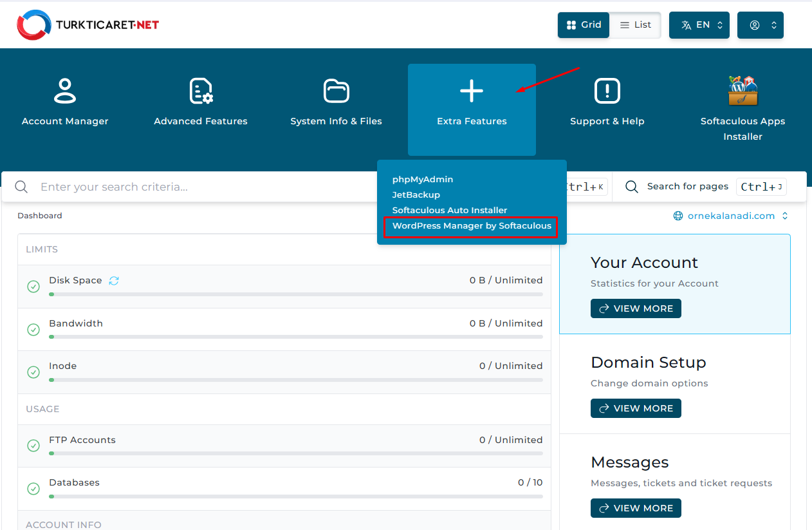Click the USAGE section header
812x530 pixels.
[42, 409]
